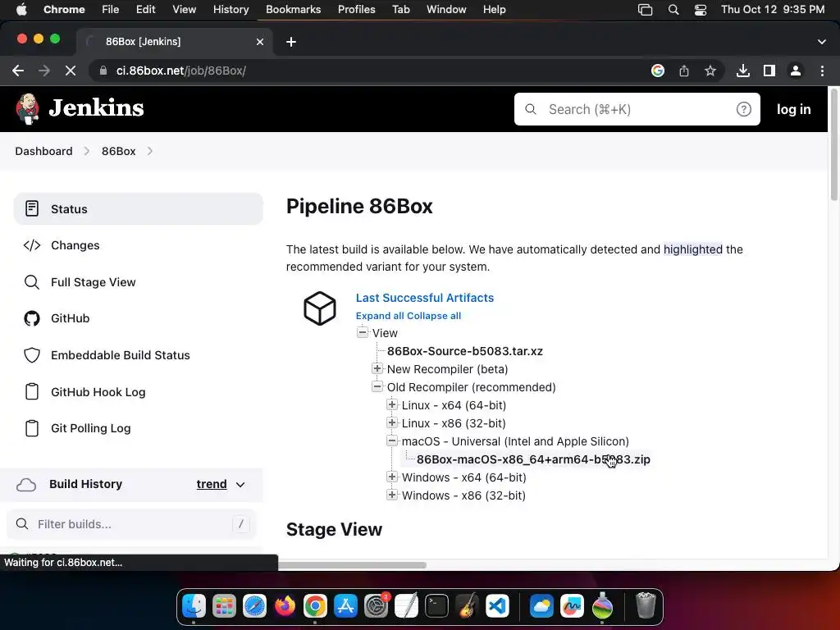Click the Git Polling Log clipboard icon
840x630 pixels.
click(x=32, y=428)
